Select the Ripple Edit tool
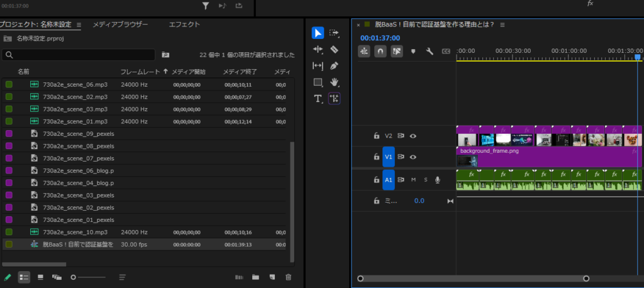644x288 pixels. click(318, 49)
